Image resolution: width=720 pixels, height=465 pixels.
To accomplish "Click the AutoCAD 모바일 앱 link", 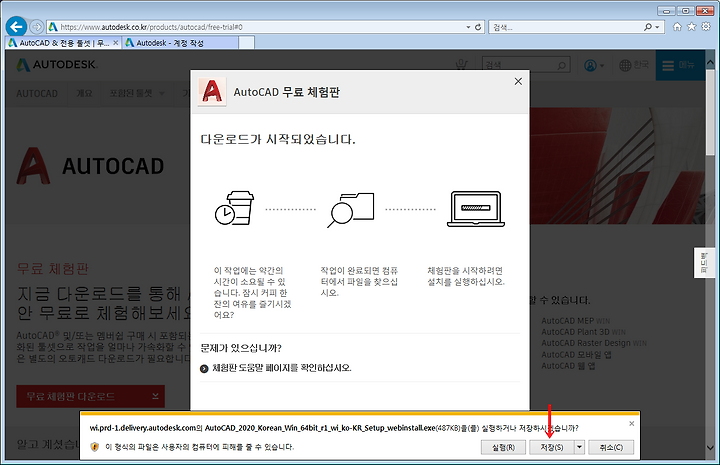I will click(576, 354).
